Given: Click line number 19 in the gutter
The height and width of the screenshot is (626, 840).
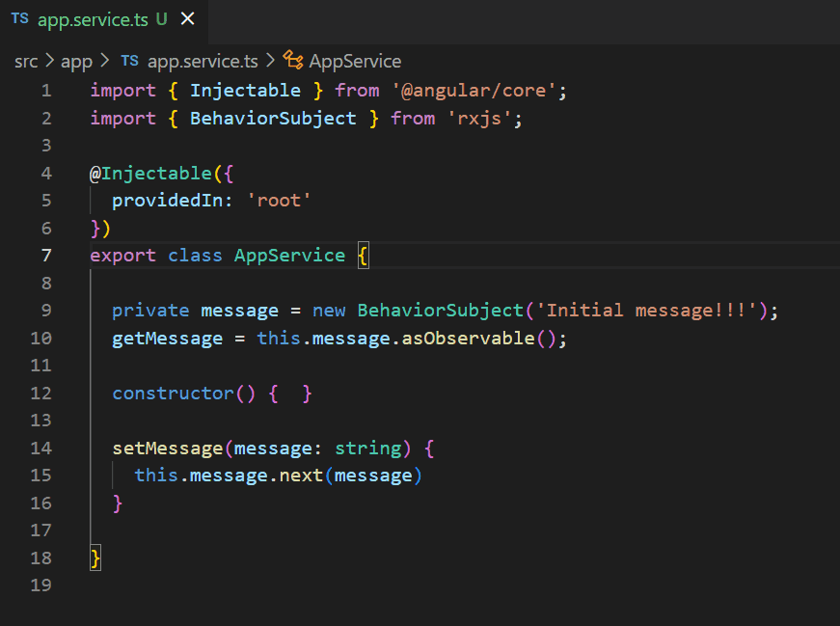Looking at the screenshot, I should point(41,585).
